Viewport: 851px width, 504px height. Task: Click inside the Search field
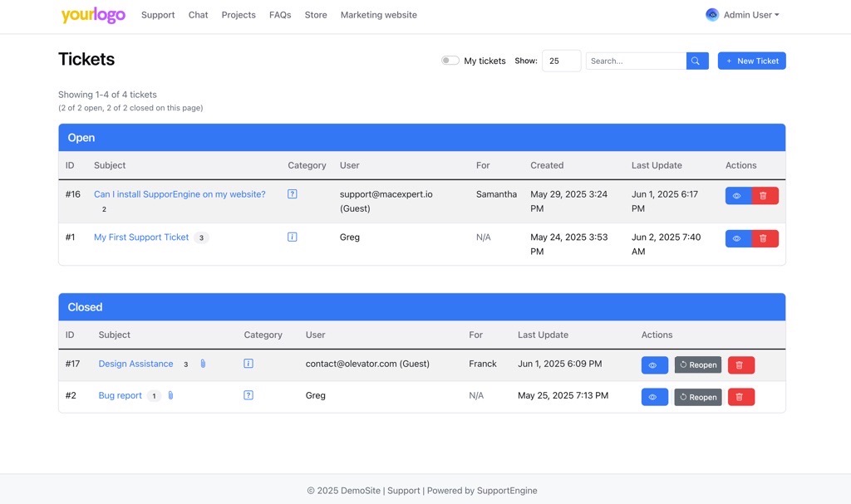636,60
